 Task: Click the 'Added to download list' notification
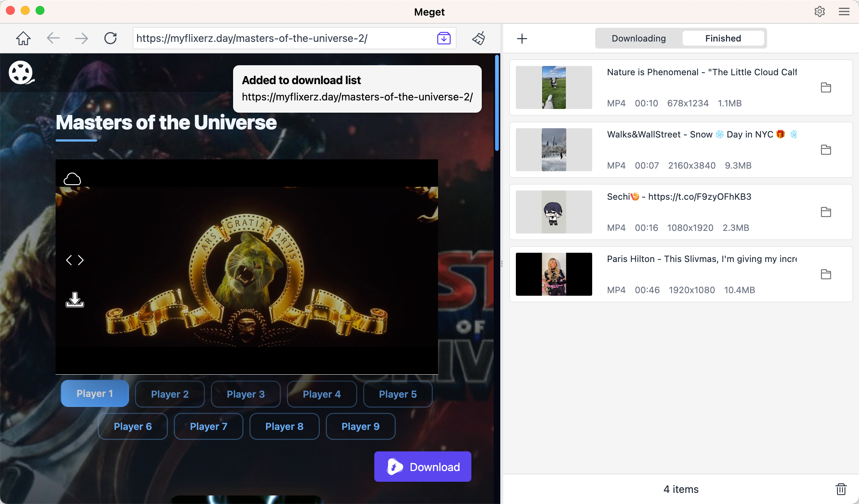[x=357, y=89]
